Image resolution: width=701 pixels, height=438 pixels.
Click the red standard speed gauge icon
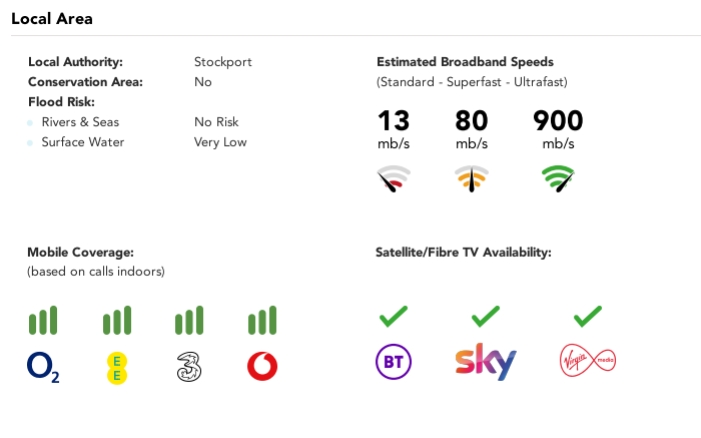(x=393, y=180)
